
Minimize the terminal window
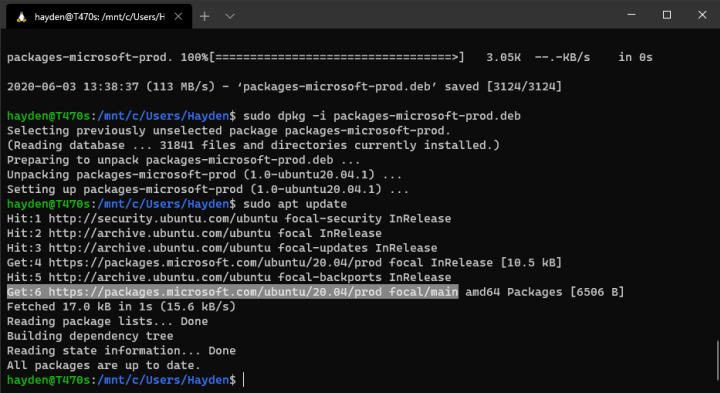(631, 15)
